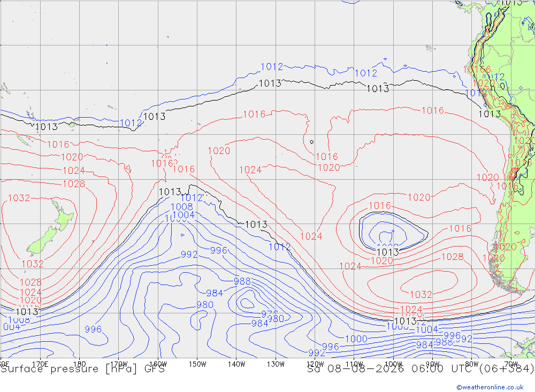
Task: Click the weatheronline.co.uk copyright link
Action: [490, 387]
